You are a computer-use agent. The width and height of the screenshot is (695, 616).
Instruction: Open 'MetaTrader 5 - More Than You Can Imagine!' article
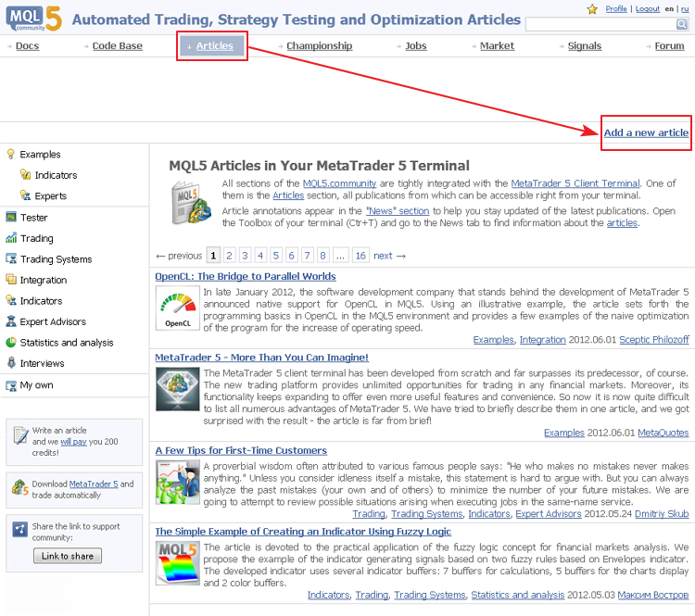pyautogui.click(x=261, y=358)
